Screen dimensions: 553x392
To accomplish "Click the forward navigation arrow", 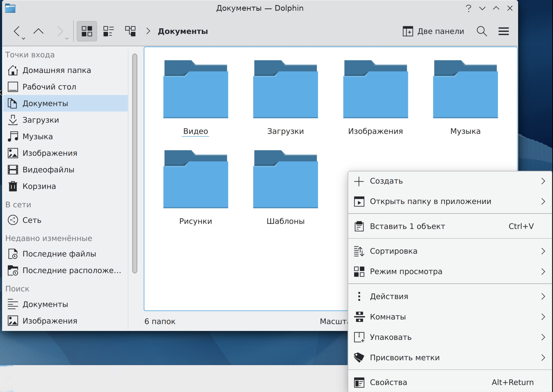I will click(x=60, y=31).
